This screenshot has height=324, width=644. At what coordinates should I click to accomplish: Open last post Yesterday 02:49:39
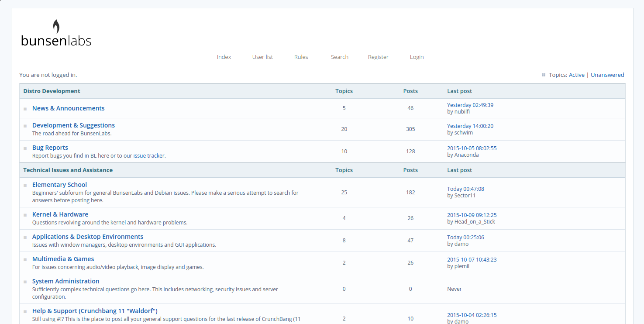pos(470,105)
